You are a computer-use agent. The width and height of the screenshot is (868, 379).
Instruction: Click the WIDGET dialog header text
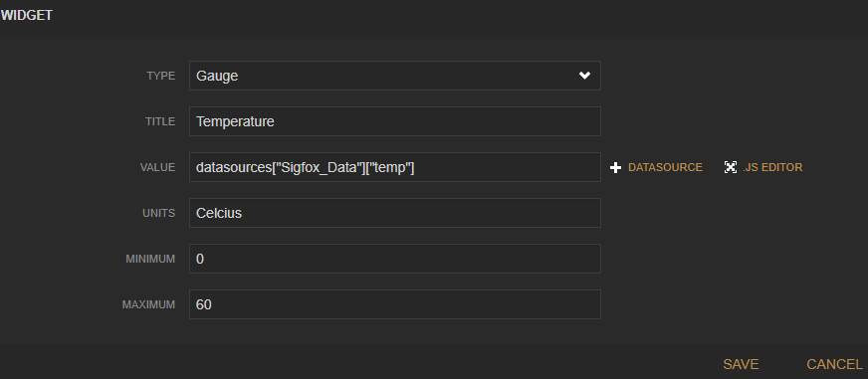(27, 16)
